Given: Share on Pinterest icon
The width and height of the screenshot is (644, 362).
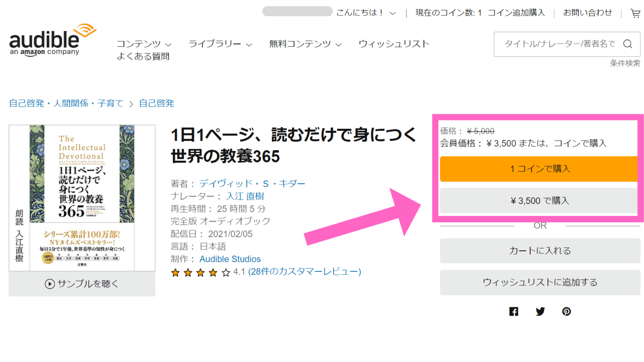Looking at the screenshot, I should coord(567,311).
